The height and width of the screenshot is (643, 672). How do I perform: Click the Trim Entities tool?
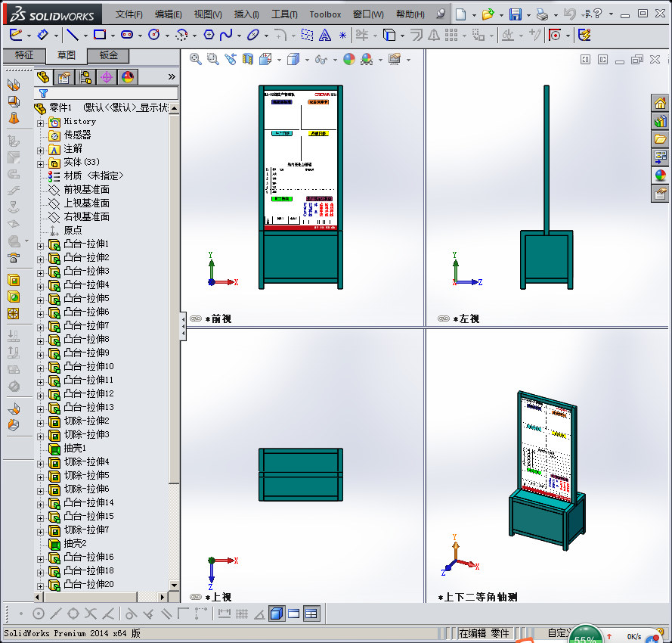pyautogui.click(x=362, y=35)
